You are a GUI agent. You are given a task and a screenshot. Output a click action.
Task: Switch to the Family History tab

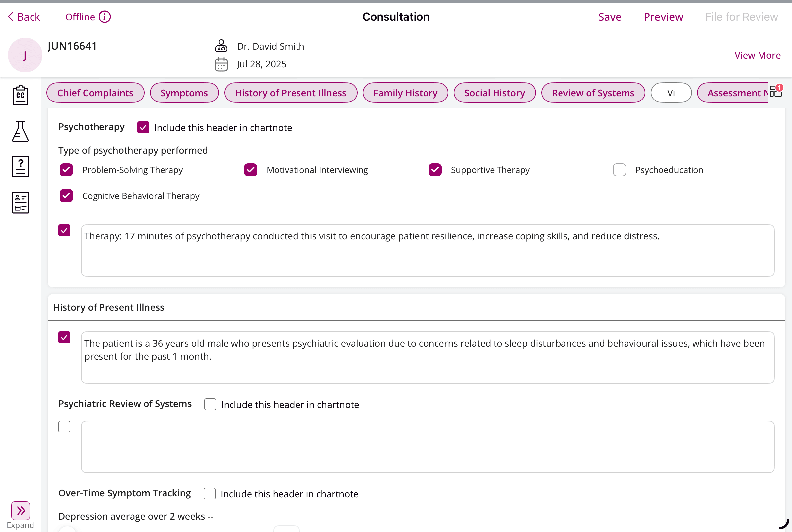click(405, 93)
